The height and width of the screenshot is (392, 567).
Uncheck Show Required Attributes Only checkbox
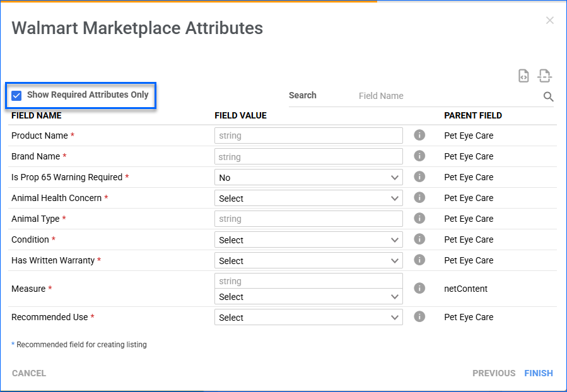pos(17,95)
